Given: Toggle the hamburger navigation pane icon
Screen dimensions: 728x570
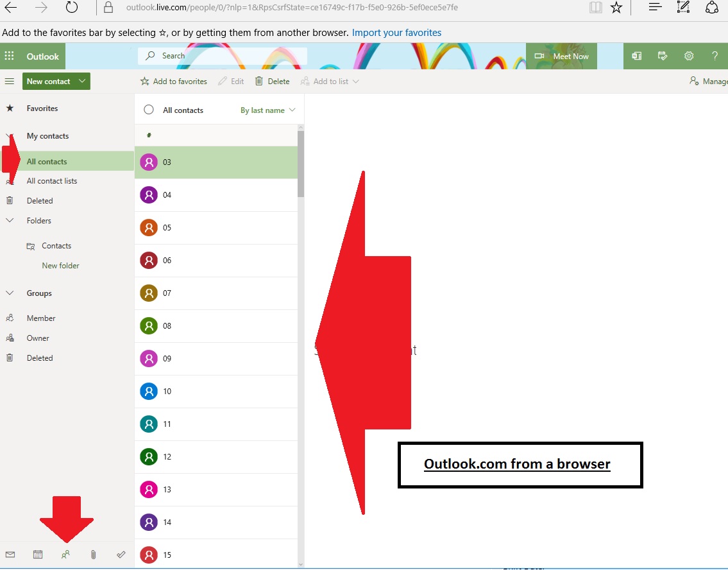Looking at the screenshot, I should (x=9, y=82).
